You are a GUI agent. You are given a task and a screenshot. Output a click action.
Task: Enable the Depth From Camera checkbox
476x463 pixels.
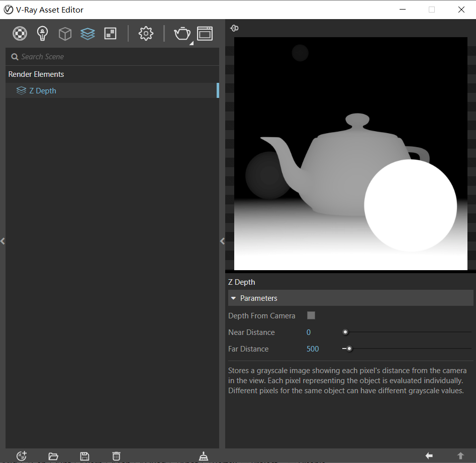pyautogui.click(x=311, y=315)
